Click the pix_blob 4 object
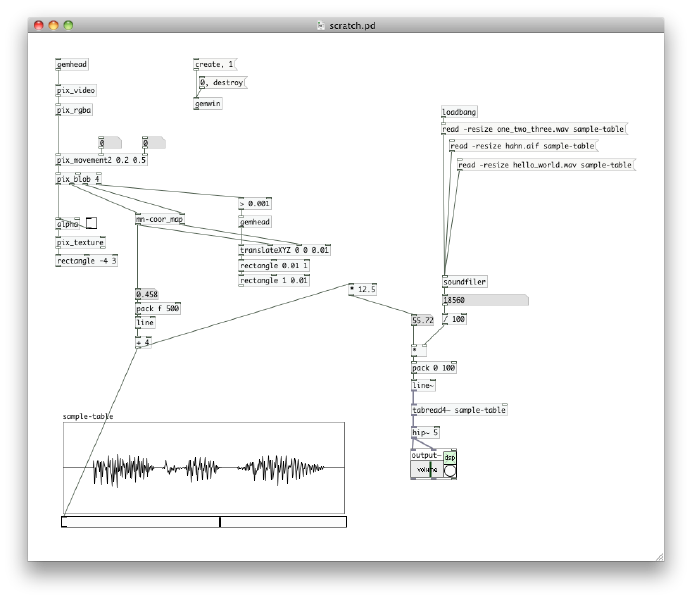 tap(78, 180)
